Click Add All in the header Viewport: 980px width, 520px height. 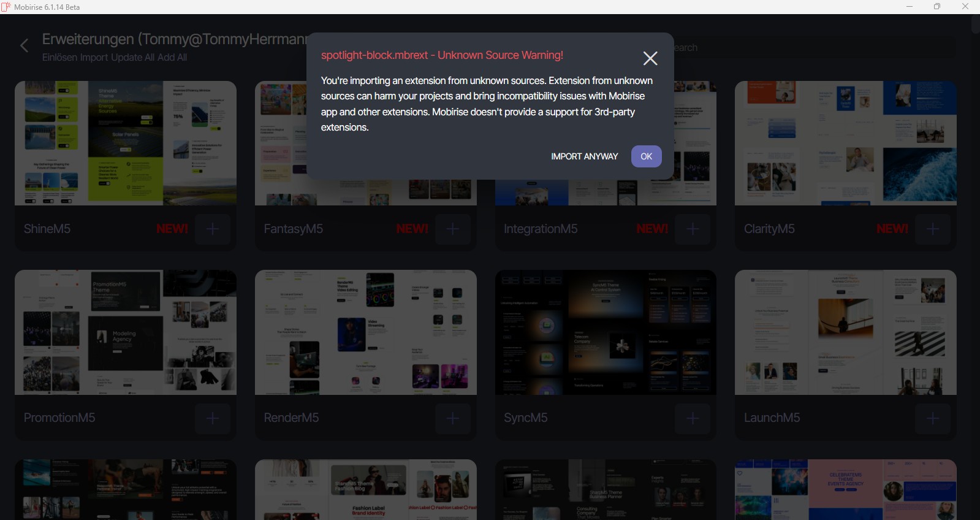[x=172, y=58]
